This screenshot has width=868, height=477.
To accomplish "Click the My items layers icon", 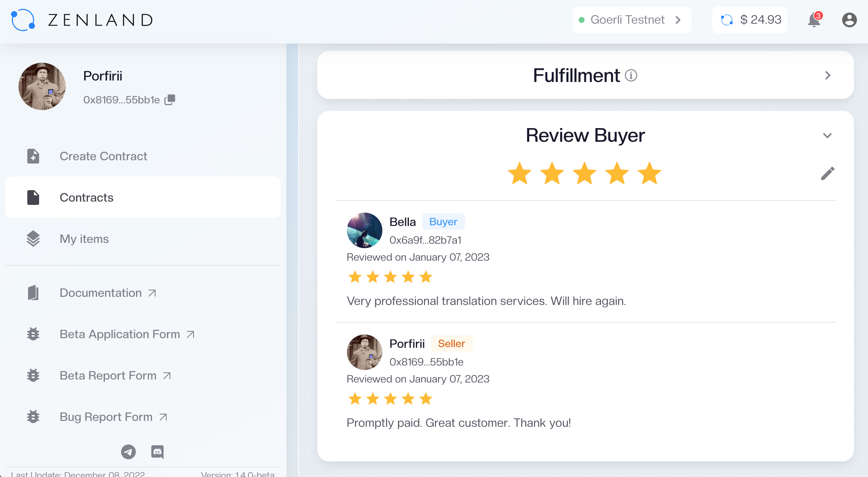I will pos(33,239).
